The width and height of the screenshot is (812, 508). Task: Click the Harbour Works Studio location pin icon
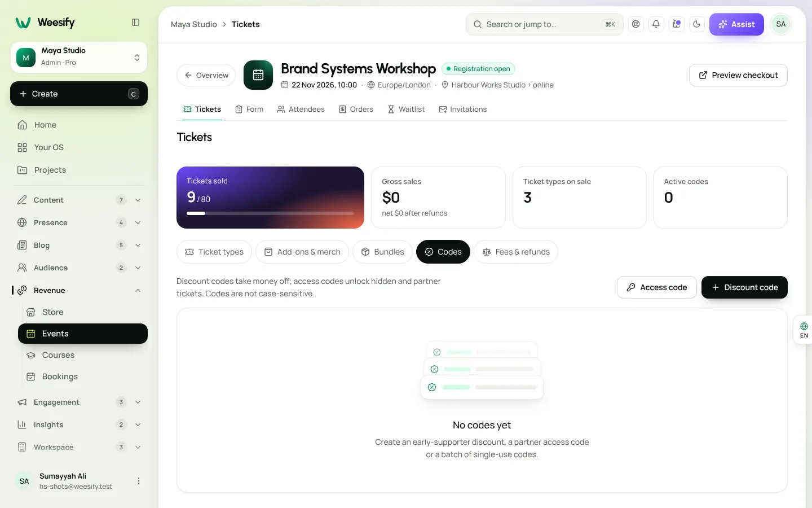445,85
